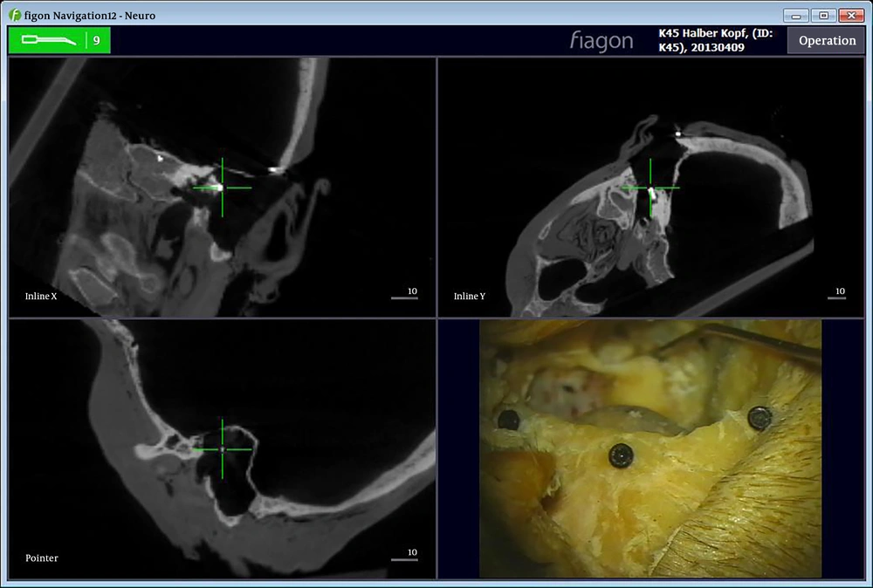Screen dimensions: 873x588
Task: Click the green crosshair in Inline X view
Action: (222, 188)
